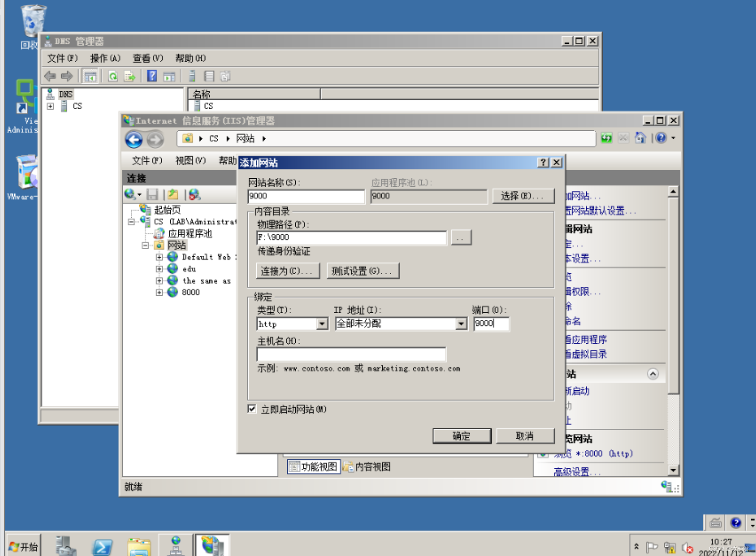The height and width of the screenshot is (556, 756).
Task: Click 高级设置 link in actions pane
Action: click(576, 472)
